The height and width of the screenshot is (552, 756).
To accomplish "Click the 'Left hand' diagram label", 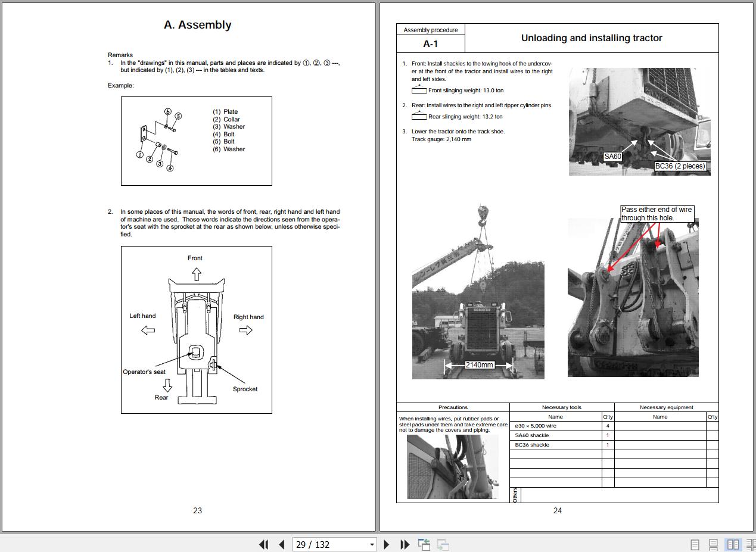I will (142, 316).
